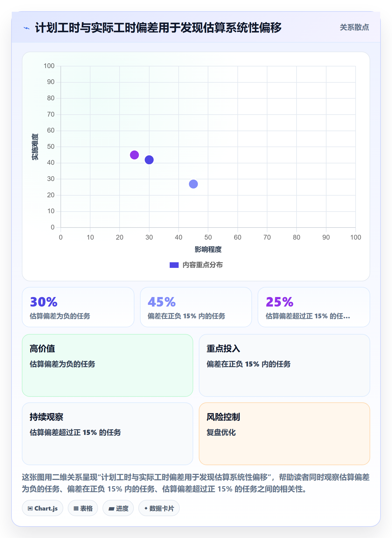The width and height of the screenshot is (392, 538).
Task: Click the dark blue scatter point at 30
Action: pos(149,160)
